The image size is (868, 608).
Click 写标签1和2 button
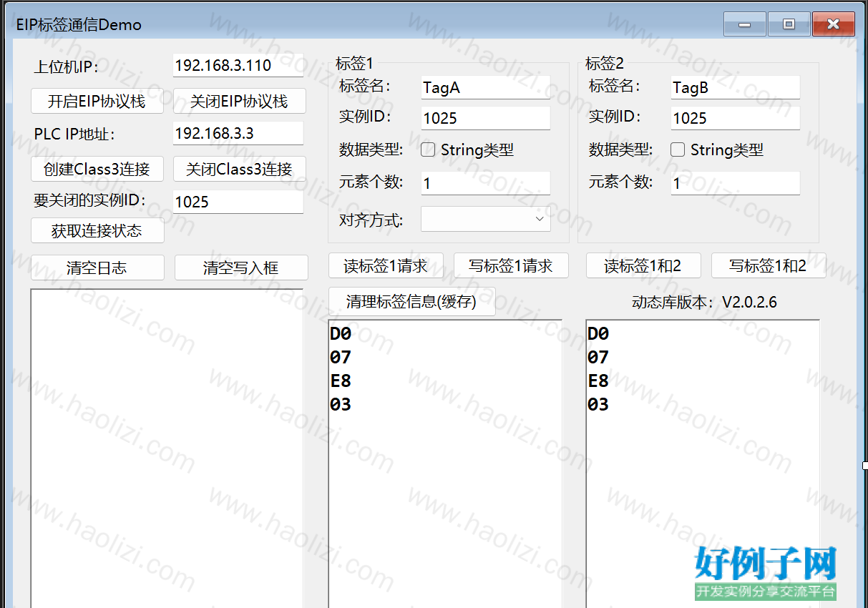point(769,265)
